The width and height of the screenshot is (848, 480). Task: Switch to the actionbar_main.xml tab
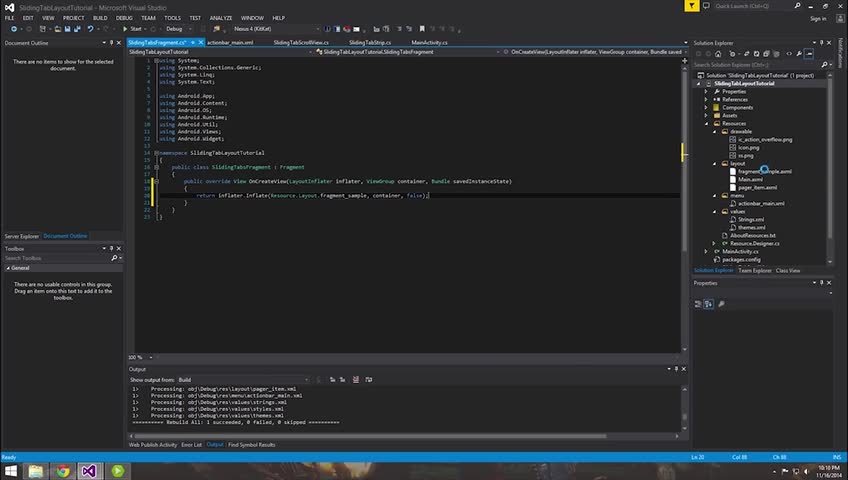230,42
